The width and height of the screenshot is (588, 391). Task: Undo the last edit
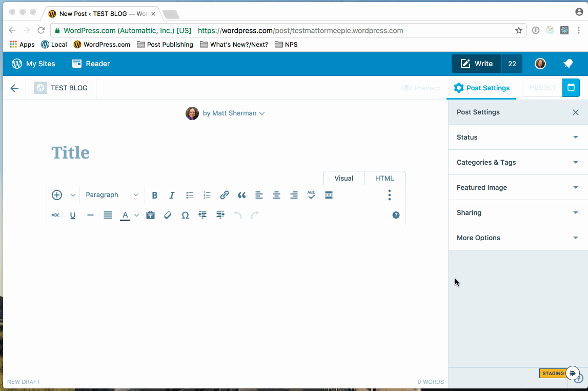pyautogui.click(x=238, y=215)
